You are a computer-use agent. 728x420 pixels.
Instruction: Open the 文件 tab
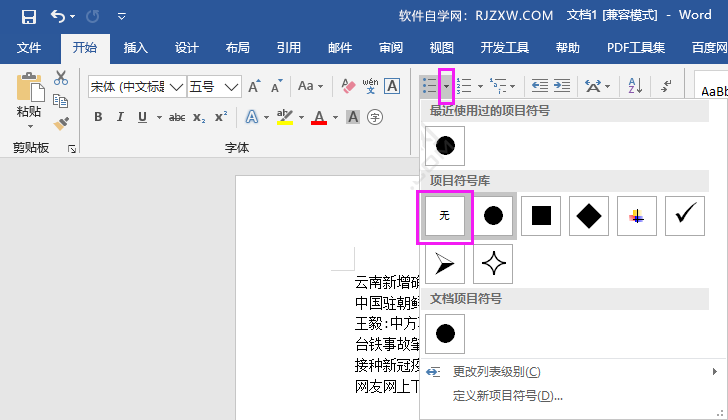29,48
